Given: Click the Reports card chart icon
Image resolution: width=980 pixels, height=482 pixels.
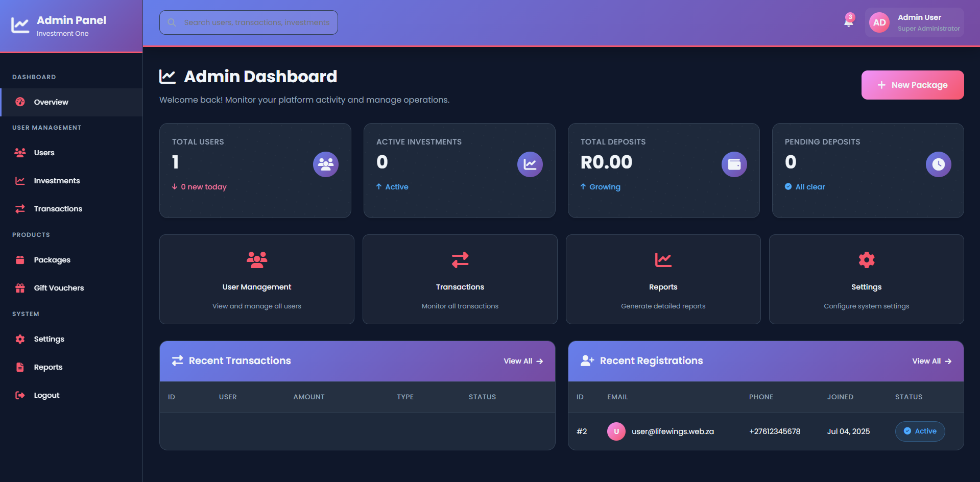Looking at the screenshot, I should point(663,260).
